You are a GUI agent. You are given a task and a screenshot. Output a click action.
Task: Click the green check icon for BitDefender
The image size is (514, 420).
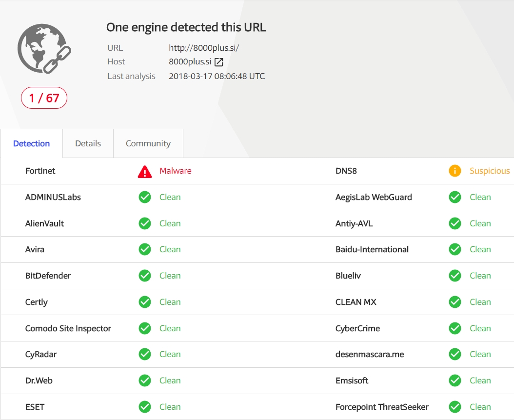(x=145, y=276)
